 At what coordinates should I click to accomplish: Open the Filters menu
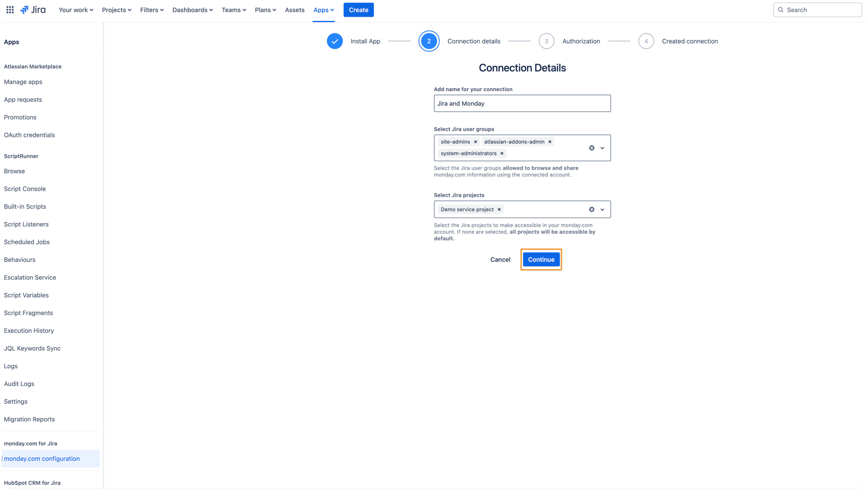[151, 10]
